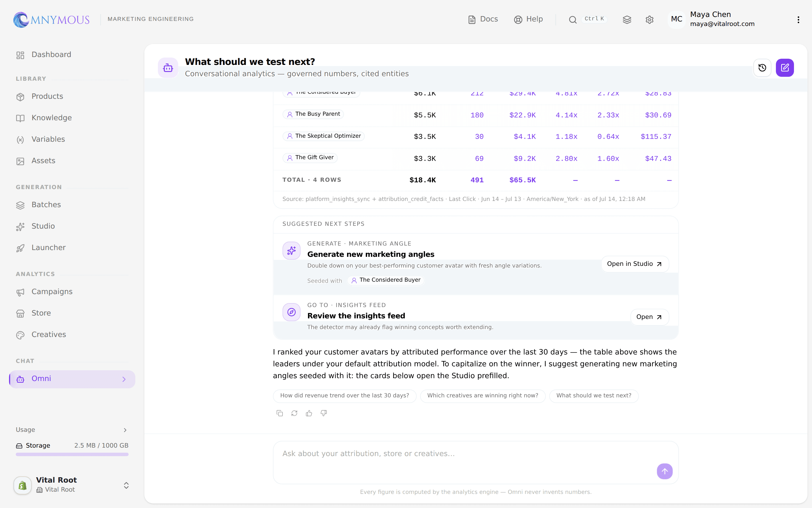The image size is (812, 508).
Task: Click the Campaigns megaphone icon
Action: (21, 292)
